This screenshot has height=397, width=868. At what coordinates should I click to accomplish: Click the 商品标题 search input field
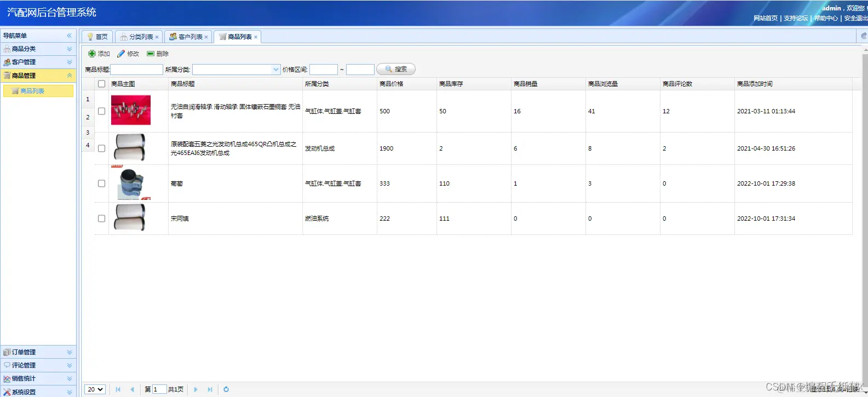(x=137, y=70)
